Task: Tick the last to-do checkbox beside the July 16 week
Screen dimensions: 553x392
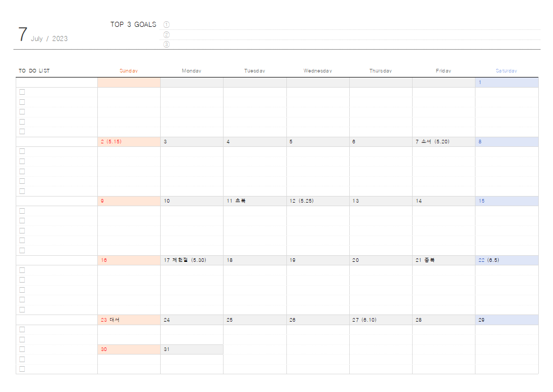Action: click(22, 309)
